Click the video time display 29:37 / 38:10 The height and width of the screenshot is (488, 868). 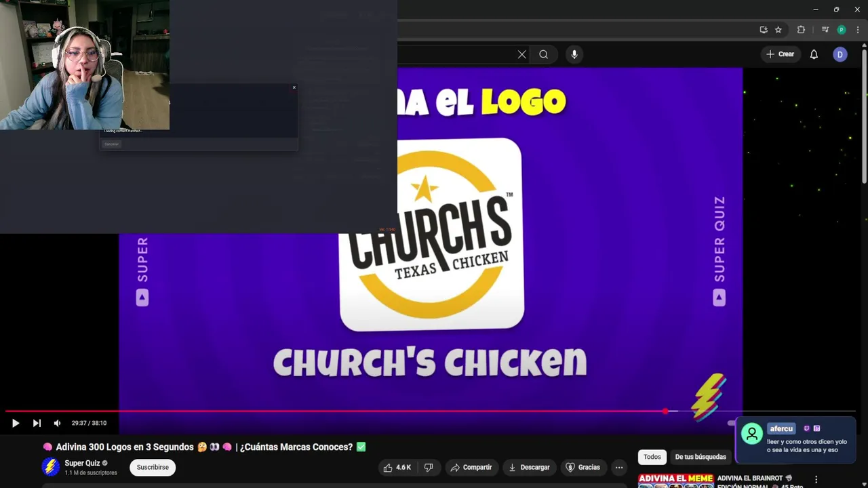[x=89, y=423]
